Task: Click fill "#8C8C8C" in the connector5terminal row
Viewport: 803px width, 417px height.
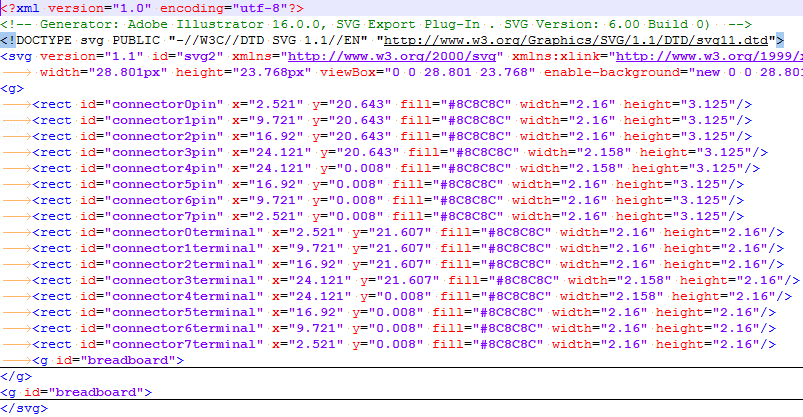Action: pyautogui.click(x=488, y=312)
